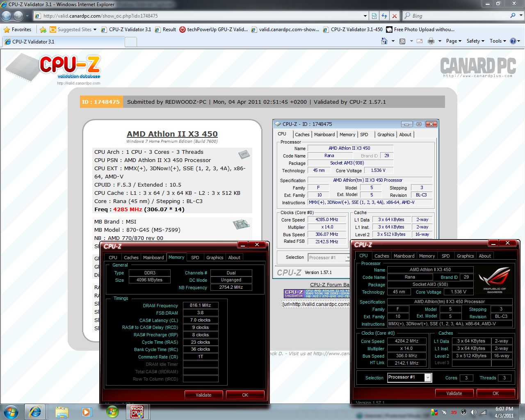The height and width of the screenshot is (420, 525).
Task: Open the Windows Start orb
Action: point(11,411)
